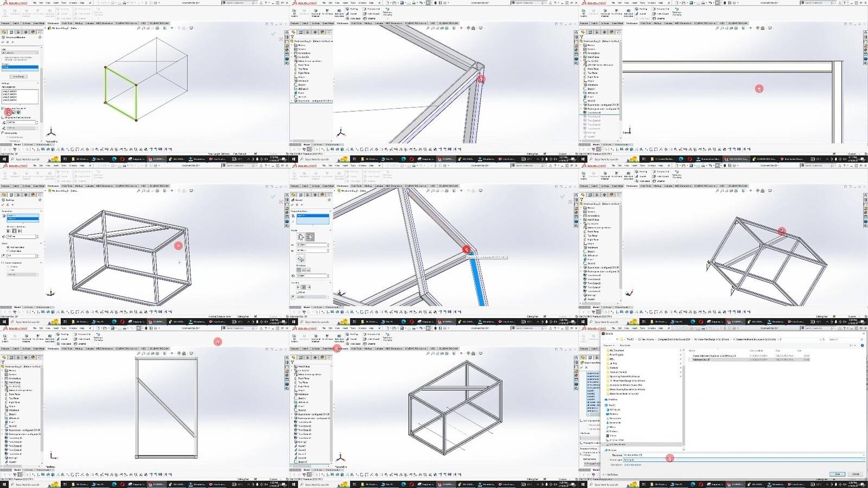
Task: Open the Save as type dropdown
Action: point(743,459)
